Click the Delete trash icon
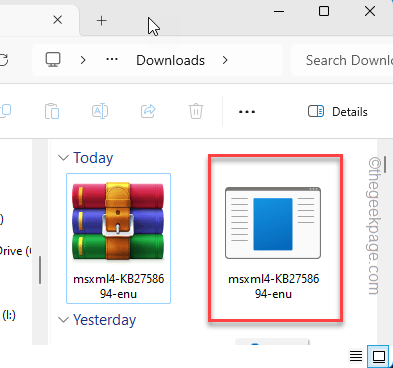This screenshot has width=393, height=368. pyautogui.click(x=196, y=111)
